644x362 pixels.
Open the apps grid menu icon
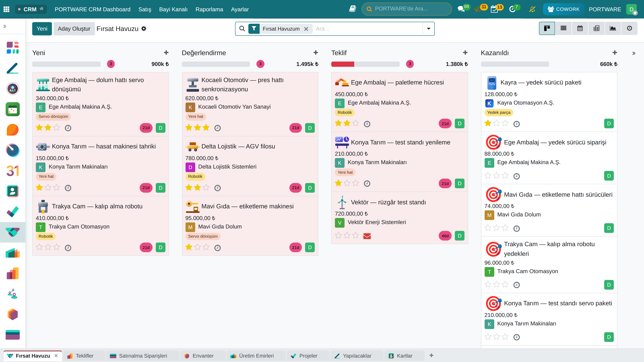coord(6,9)
